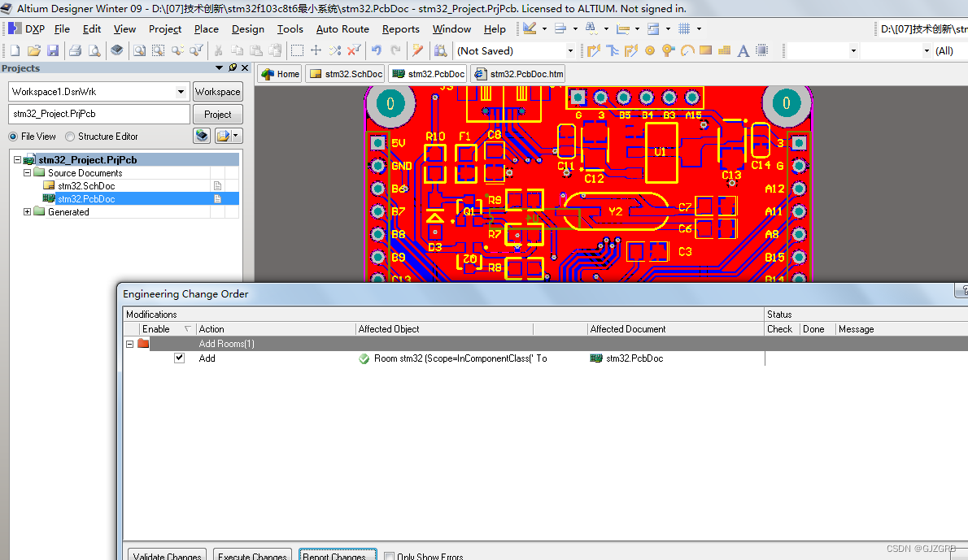Collapse the stm32_Project.PrjPcb tree node

[x=17, y=160]
